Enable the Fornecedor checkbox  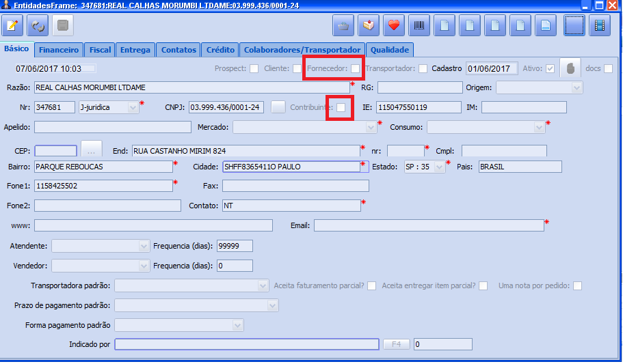pyautogui.click(x=355, y=69)
